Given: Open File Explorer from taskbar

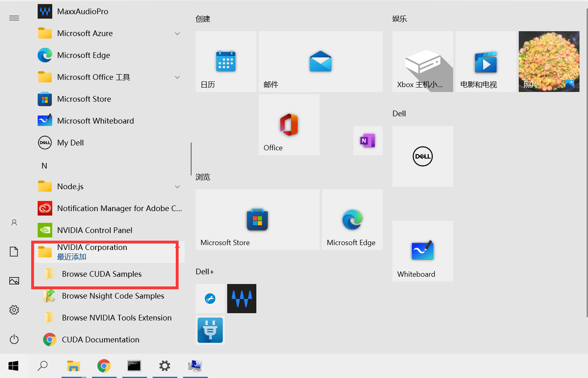Looking at the screenshot, I should click(73, 366).
